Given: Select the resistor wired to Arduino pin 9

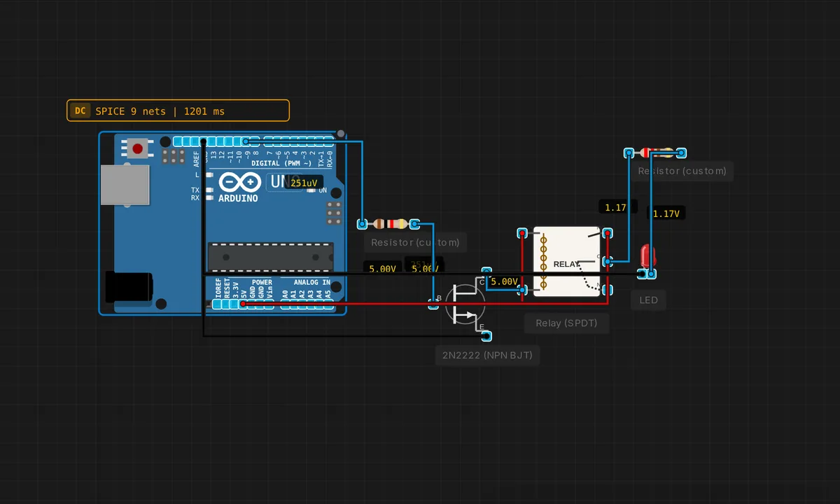Looking at the screenshot, I should click(388, 224).
